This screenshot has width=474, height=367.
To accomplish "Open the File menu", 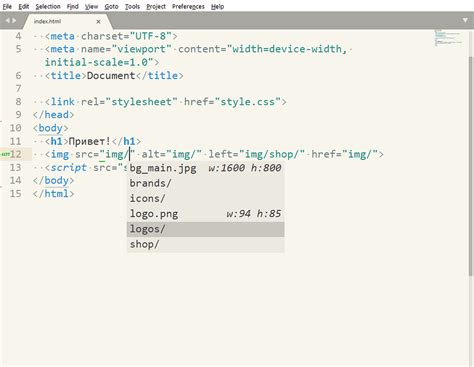I will tap(7, 6).
